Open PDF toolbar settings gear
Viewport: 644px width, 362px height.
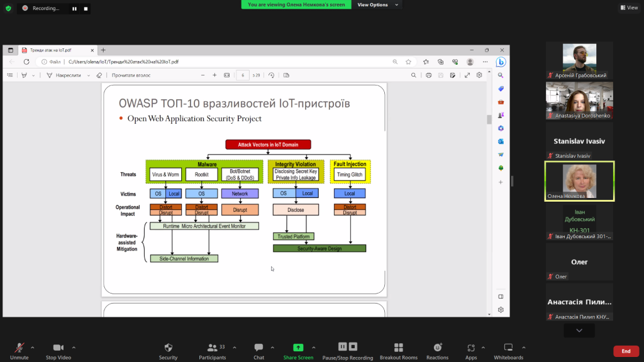click(x=479, y=75)
